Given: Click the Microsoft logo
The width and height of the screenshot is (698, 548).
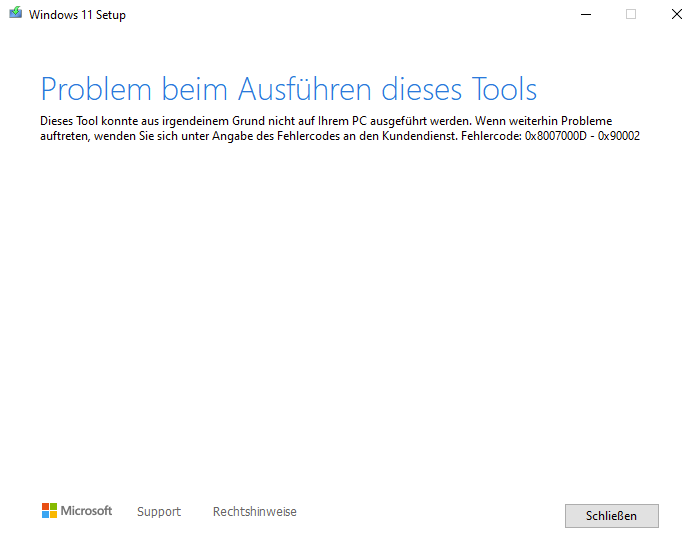Looking at the screenshot, I should point(77,511).
